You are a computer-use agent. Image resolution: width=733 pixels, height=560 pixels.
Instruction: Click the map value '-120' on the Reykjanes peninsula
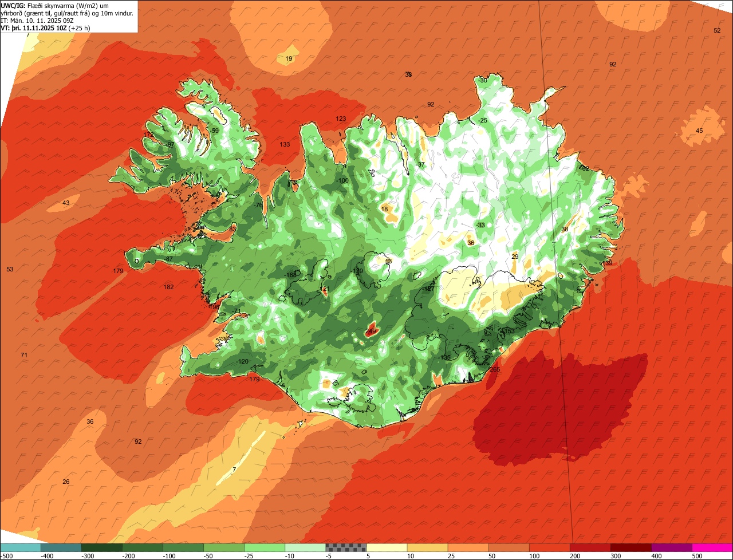(x=242, y=361)
